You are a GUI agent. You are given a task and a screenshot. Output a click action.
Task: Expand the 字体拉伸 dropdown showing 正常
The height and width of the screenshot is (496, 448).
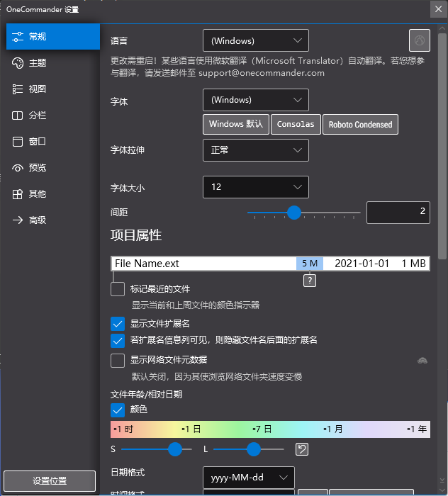point(255,150)
